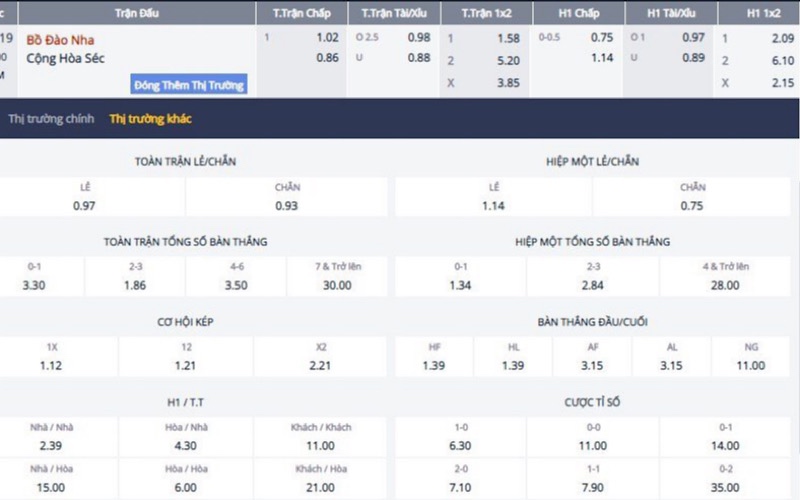The image size is (800, 500).
Task: Choose full-match 1x2 home win odds 1.58
Action: click(x=508, y=37)
